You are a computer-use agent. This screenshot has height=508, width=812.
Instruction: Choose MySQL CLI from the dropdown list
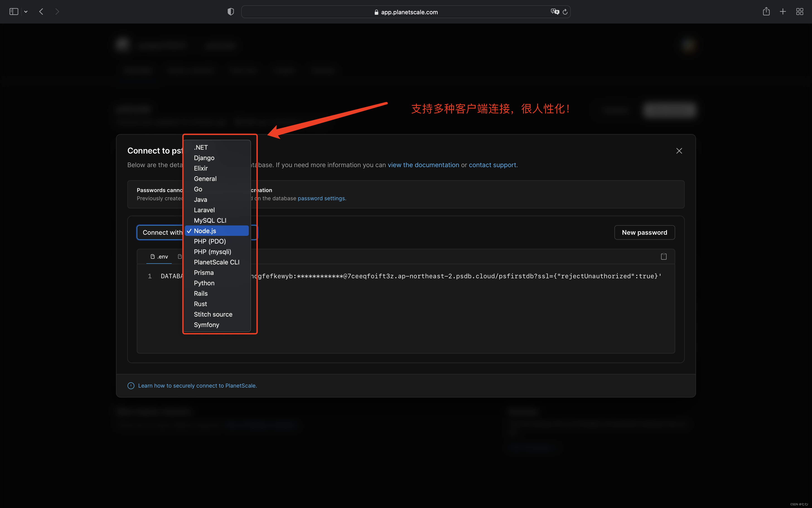pyautogui.click(x=217, y=220)
